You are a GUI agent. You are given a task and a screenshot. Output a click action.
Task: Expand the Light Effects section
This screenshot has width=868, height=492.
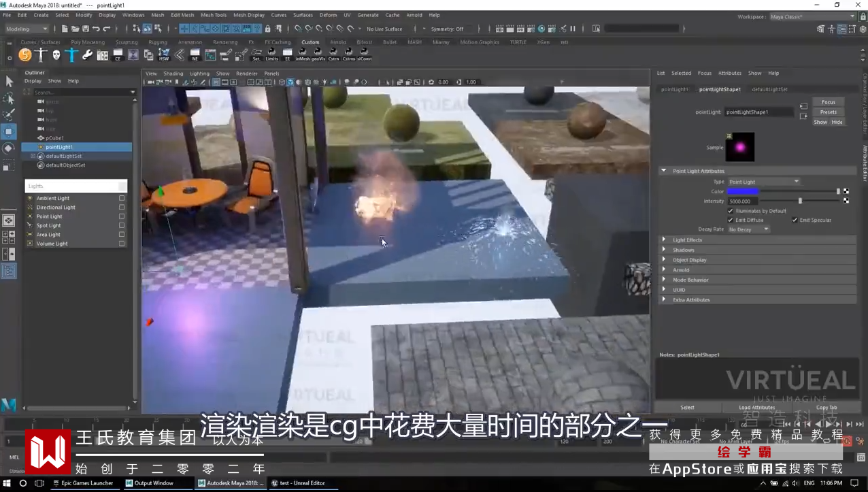(664, 240)
